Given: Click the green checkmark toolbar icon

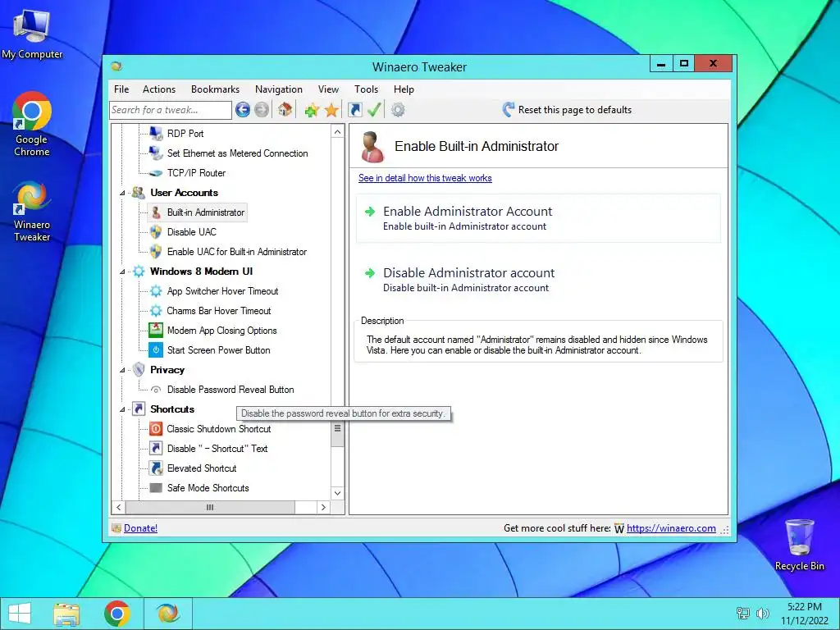Looking at the screenshot, I should (x=374, y=110).
